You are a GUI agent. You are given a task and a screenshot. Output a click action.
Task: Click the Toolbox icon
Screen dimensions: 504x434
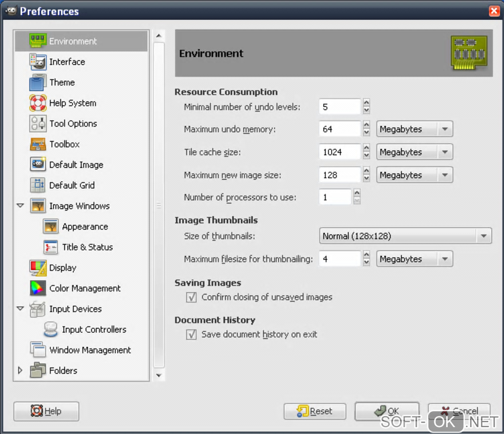(x=38, y=144)
